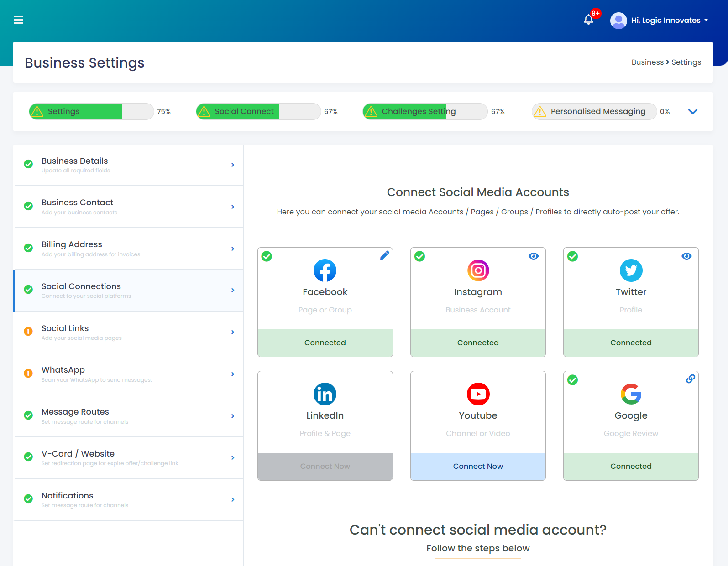Open Business Details section
The image size is (728, 566).
pyautogui.click(x=128, y=165)
